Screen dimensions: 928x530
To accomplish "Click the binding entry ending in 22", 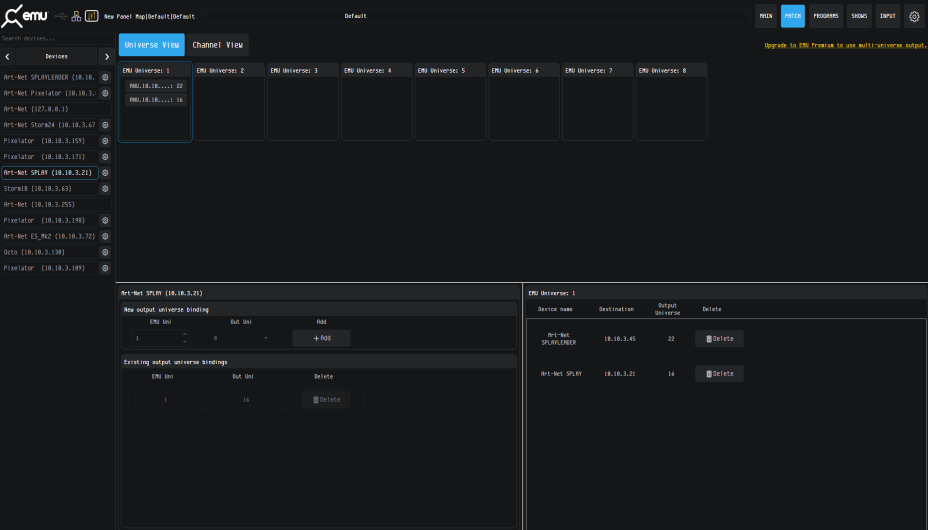I will (156, 86).
